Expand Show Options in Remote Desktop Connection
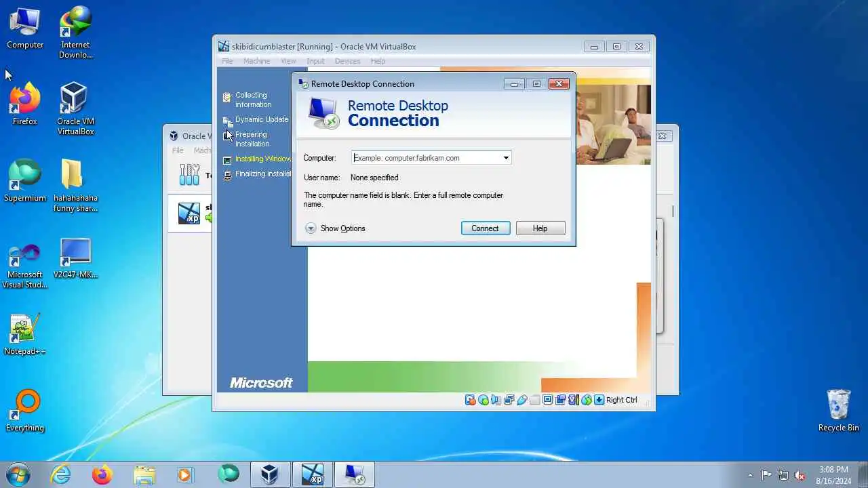The image size is (868, 488). click(x=335, y=228)
